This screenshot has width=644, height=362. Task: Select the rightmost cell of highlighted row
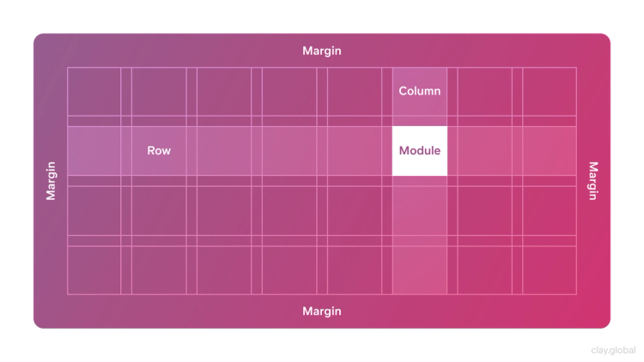pyautogui.click(x=550, y=151)
